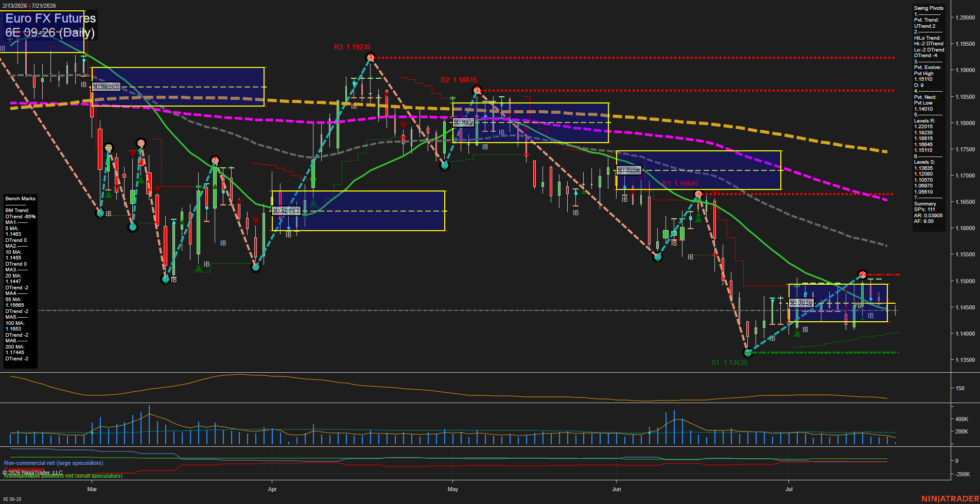Click the Swing Pivots panel heading
Screen dimensions: 980x504
pos(929,8)
